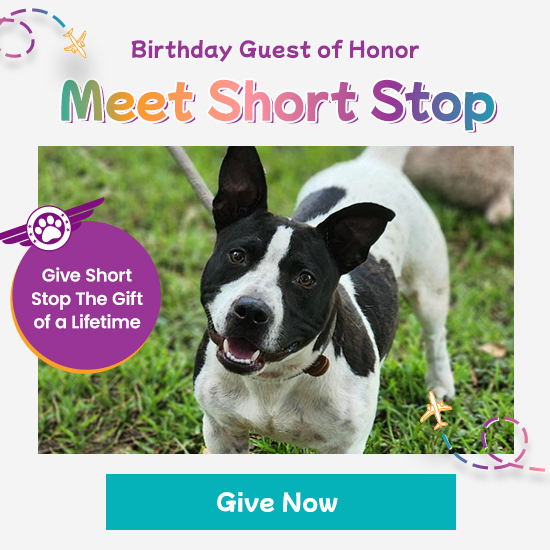Click the orange airplane icon at top left
This screenshot has height=550, width=550.
[75, 43]
